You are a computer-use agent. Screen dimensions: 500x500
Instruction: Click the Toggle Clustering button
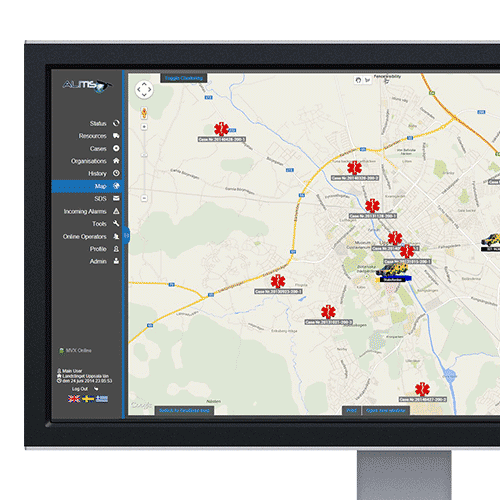pos(184,78)
